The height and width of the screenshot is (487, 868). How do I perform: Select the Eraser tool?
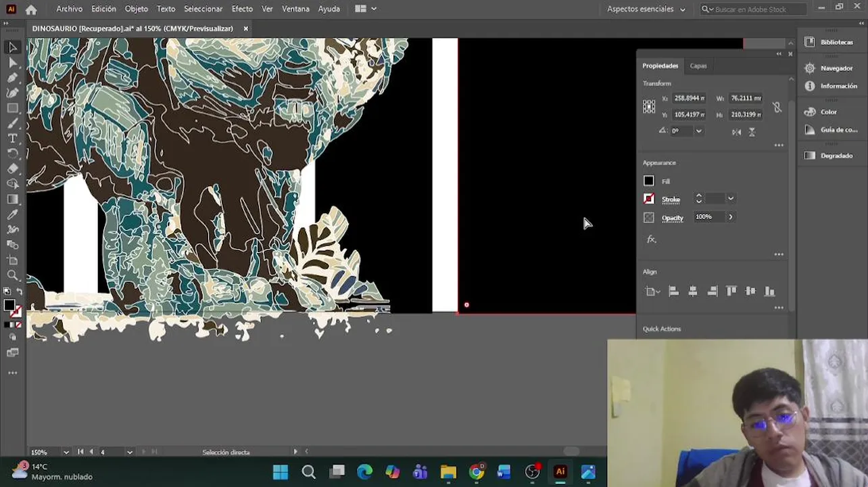12,168
